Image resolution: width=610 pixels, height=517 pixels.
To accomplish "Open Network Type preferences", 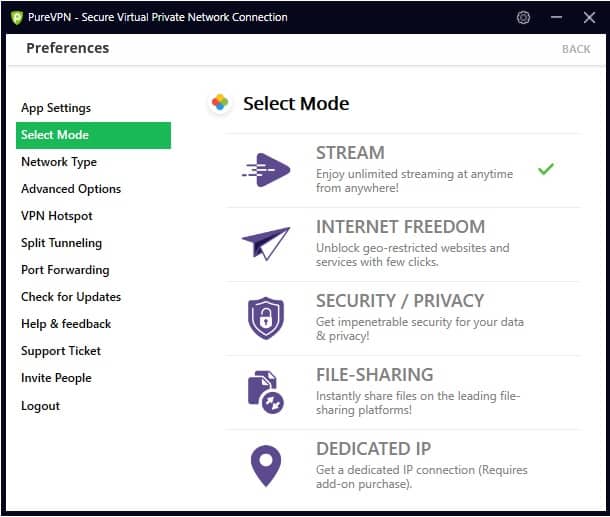I will point(59,162).
